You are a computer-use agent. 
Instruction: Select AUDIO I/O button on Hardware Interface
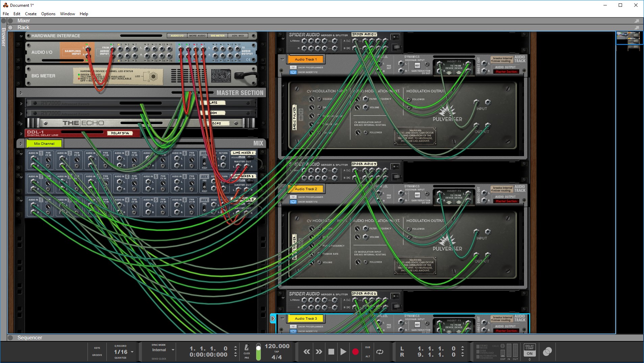click(177, 36)
